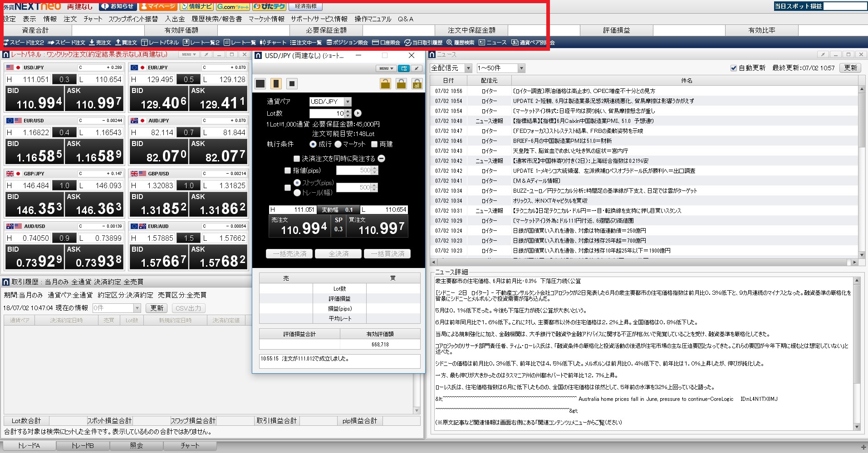The width and height of the screenshot is (868, 453).
Task: Click the news list horizontal scrollbar
Action: tap(644, 262)
